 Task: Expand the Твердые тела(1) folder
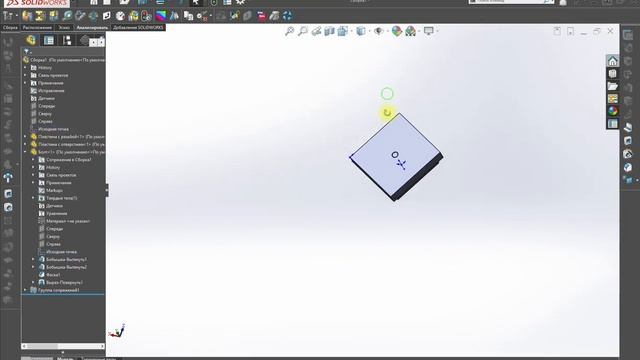(x=33, y=198)
